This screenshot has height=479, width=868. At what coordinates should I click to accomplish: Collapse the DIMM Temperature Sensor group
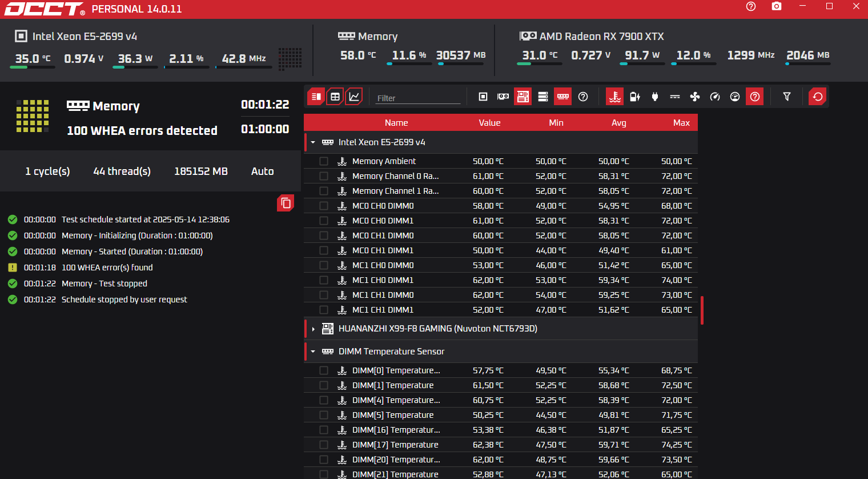point(313,352)
